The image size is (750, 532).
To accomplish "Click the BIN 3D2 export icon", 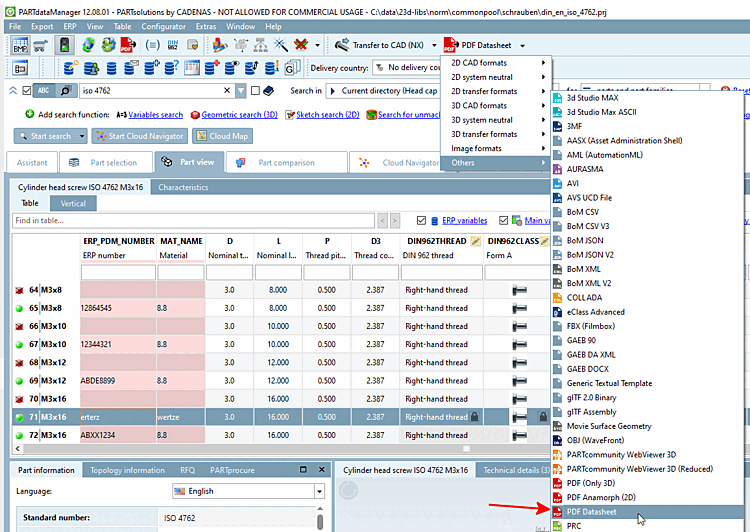I will (173, 45).
